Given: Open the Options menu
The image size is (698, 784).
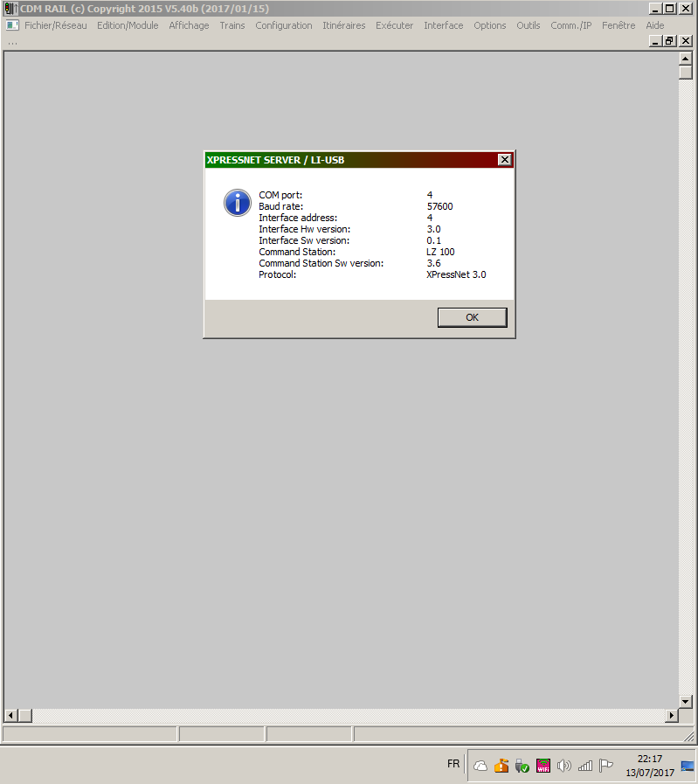Looking at the screenshot, I should [x=490, y=25].
